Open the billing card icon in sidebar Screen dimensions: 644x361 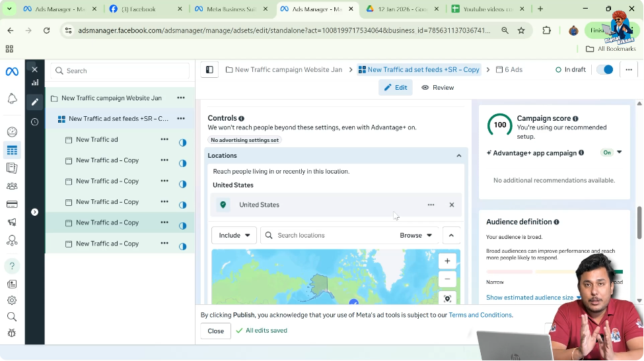[x=12, y=205]
